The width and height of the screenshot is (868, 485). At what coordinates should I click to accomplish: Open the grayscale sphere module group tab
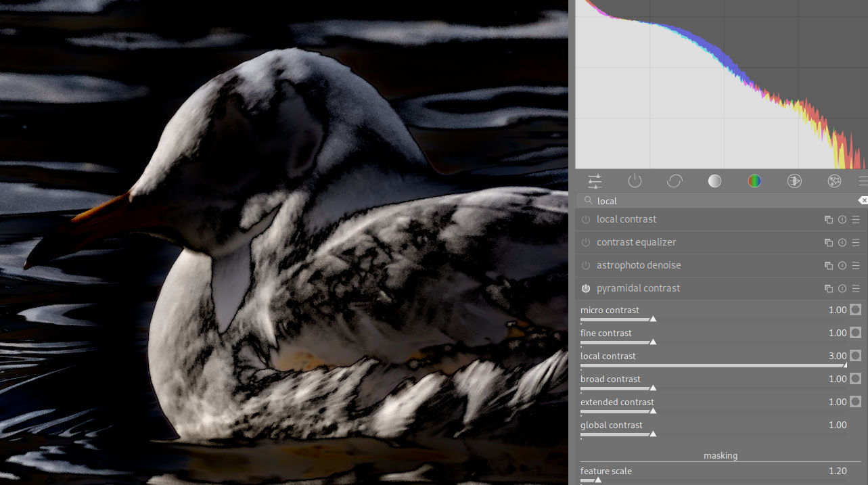pos(714,181)
